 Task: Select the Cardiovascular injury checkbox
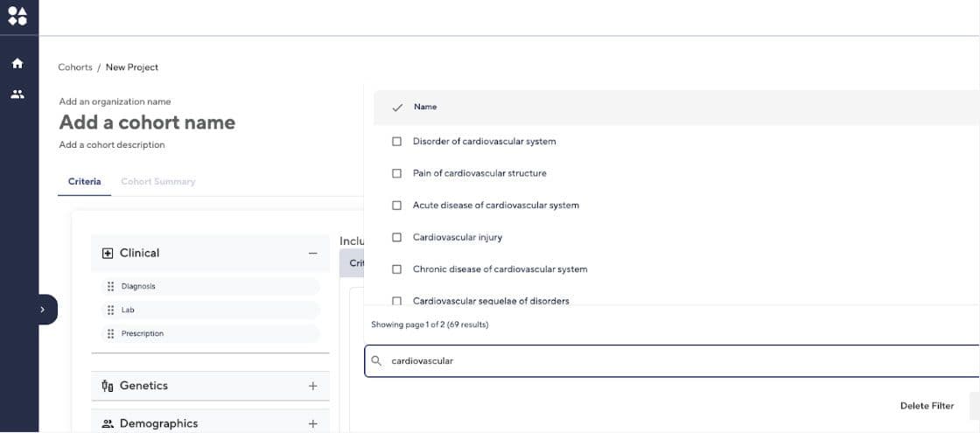[x=396, y=237]
